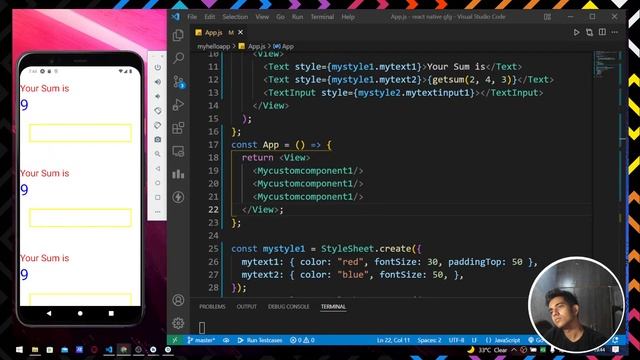Click the Open Changes icon in editor toolbar
Image resolution: width=640 pixels, height=360 pixels.
coord(589,32)
